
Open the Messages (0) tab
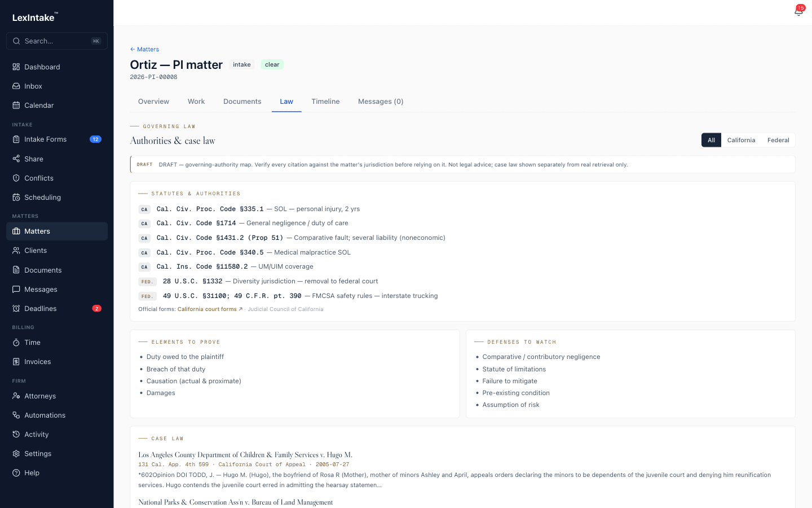click(x=381, y=102)
